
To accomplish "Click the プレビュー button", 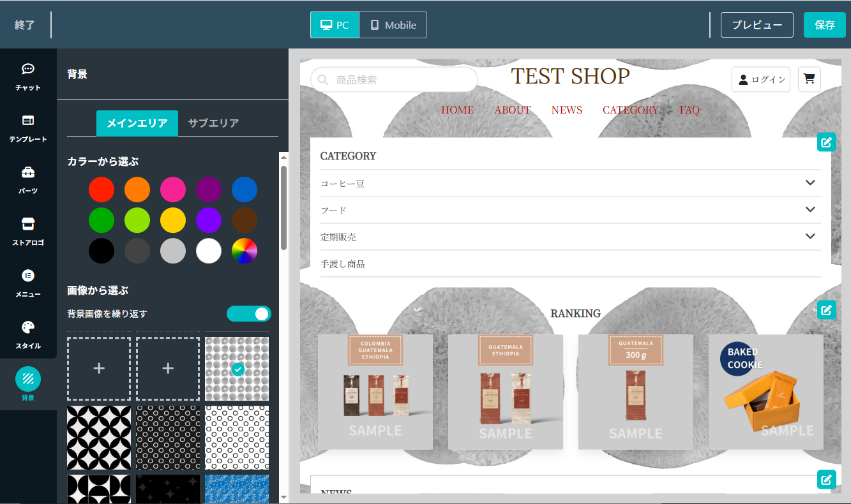I will coord(757,25).
